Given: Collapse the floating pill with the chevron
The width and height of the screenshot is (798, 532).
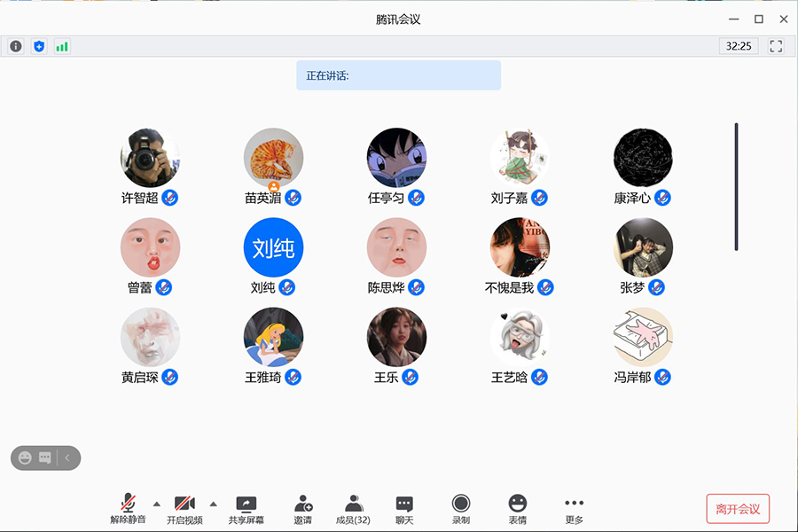Looking at the screenshot, I should 67,458.
